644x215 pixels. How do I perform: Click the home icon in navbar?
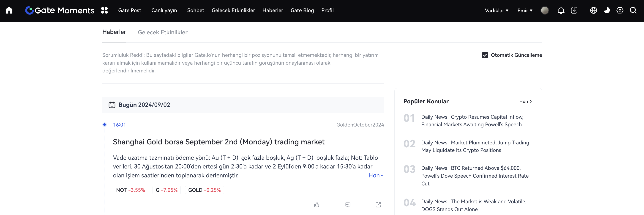click(9, 10)
